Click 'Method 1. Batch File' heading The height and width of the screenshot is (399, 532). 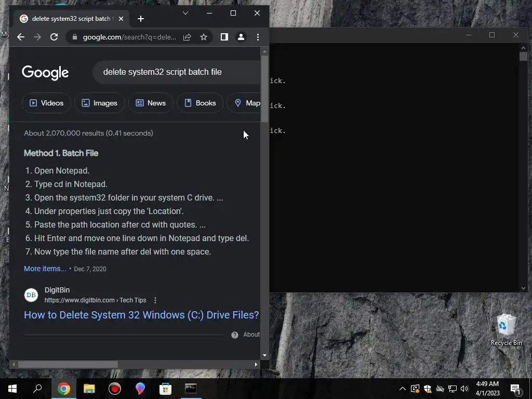[x=61, y=153]
